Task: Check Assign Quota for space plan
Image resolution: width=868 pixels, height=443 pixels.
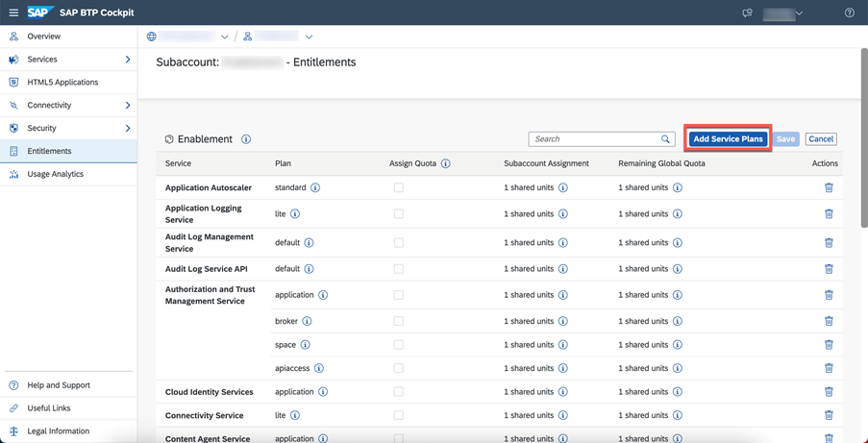Action: 399,344
